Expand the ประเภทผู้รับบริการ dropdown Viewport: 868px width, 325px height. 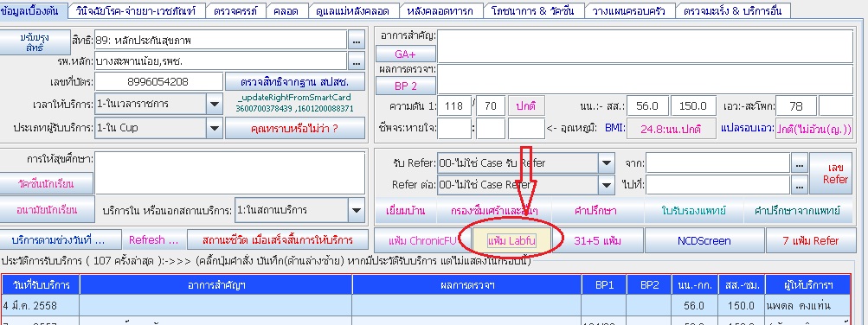point(214,128)
